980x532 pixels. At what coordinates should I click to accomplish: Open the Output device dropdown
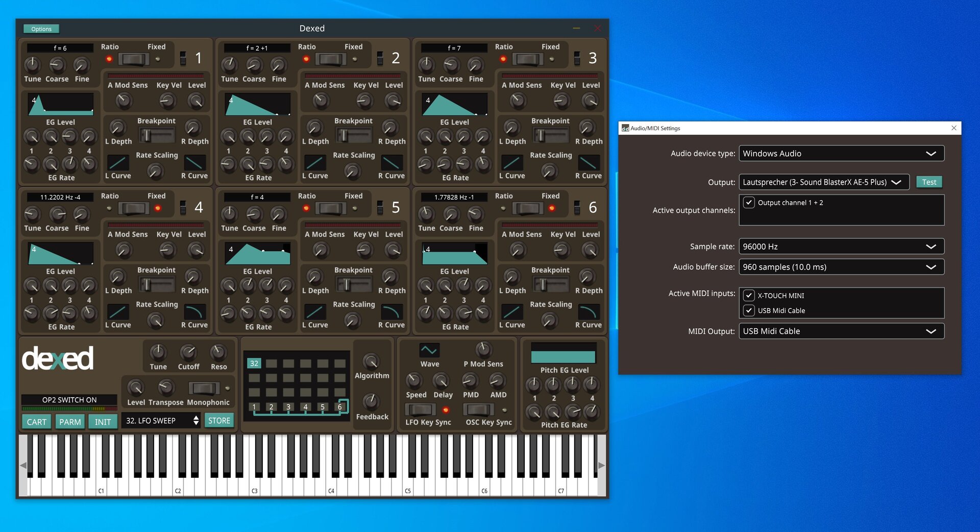(x=824, y=182)
